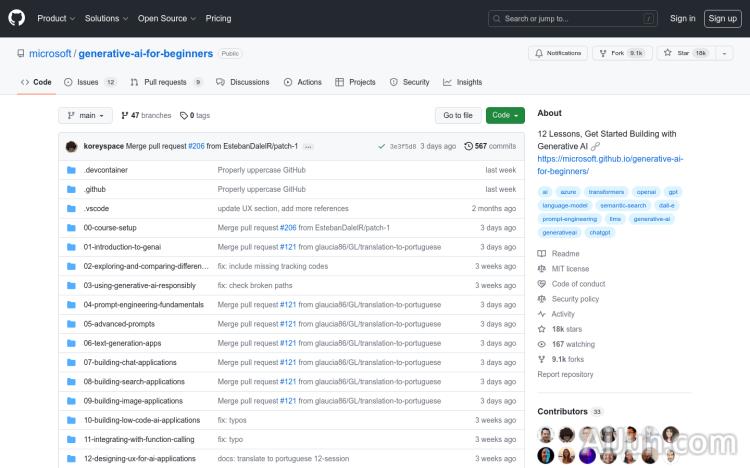Image resolution: width=750 pixels, height=468 pixels.
Task: Click the .devcontainer folder icon
Action: pos(71,170)
